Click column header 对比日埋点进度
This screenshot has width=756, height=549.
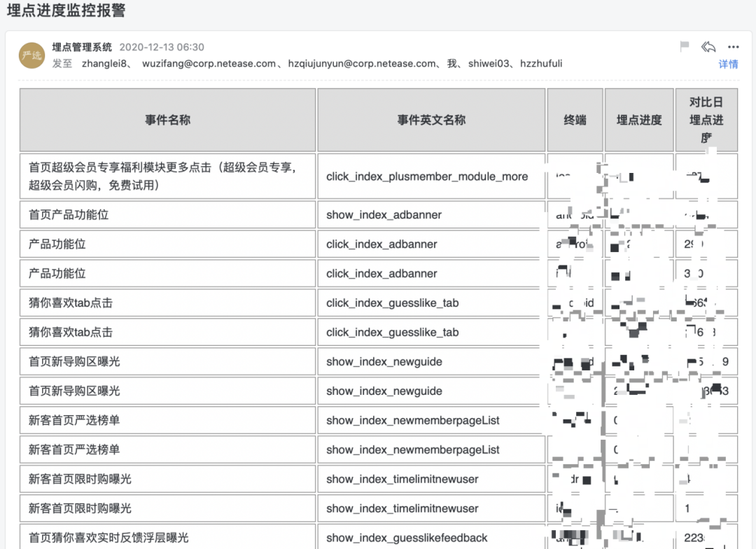(706, 120)
